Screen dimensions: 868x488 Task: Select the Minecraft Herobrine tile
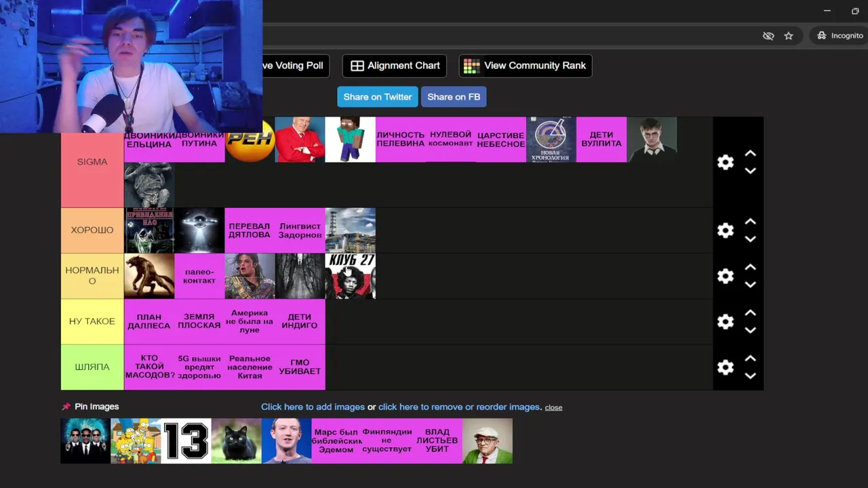(350, 140)
